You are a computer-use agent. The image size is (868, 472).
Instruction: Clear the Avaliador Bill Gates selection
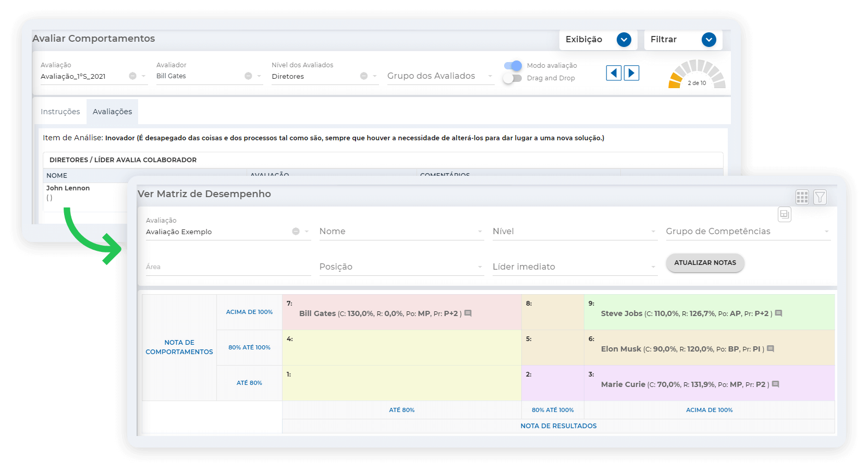[x=248, y=76]
